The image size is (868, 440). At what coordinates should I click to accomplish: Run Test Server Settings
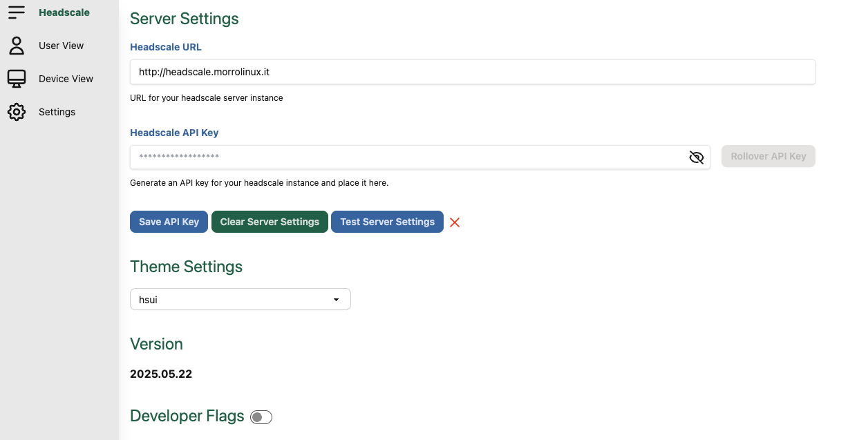387,222
